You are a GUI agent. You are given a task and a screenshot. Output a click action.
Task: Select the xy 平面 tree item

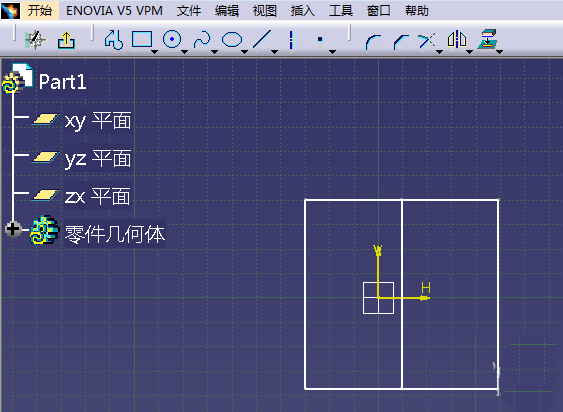tap(98, 121)
